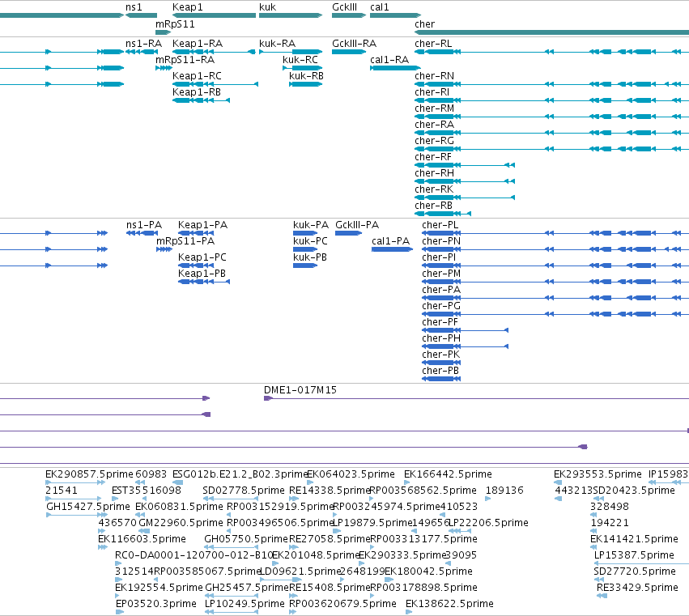Click the cal1 gene label
The image size is (689, 616).
click(x=380, y=7)
